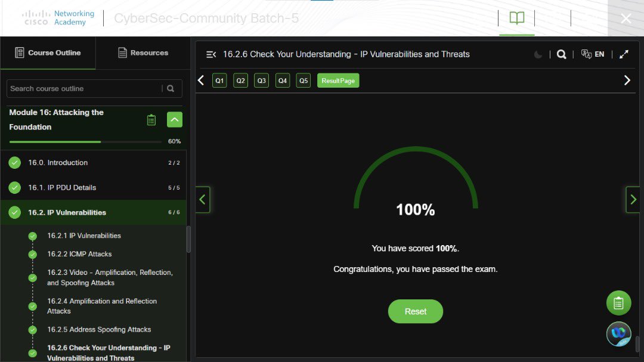Viewport: 644px width, 362px height.
Task: Click the completion checkmark beside 16.0 Introduction
Action: (x=14, y=162)
